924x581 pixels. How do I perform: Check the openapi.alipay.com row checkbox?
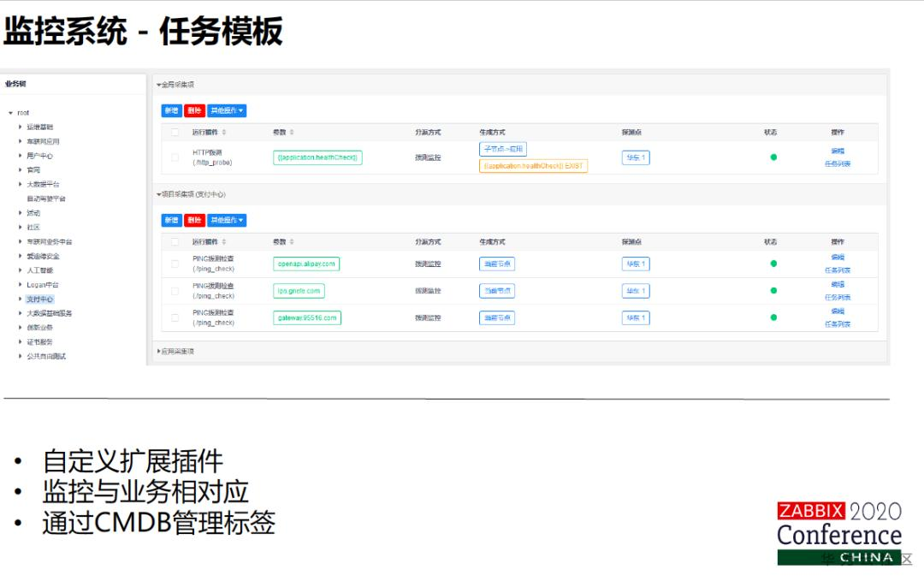[175, 264]
